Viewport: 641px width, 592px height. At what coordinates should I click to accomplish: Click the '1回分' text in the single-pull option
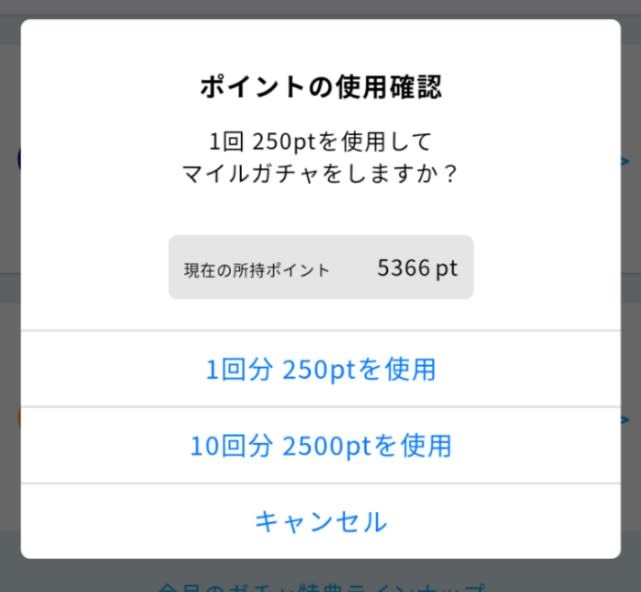[x=239, y=369]
